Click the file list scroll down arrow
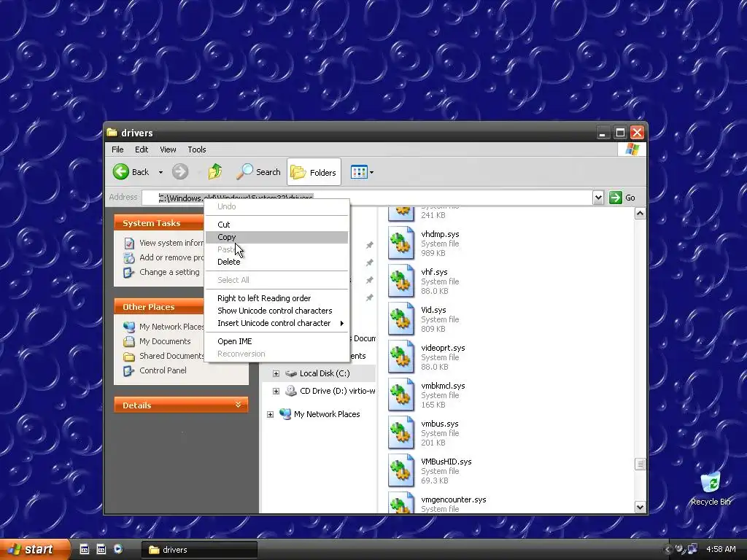This screenshot has height=560, width=747. (x=640, y=507)
